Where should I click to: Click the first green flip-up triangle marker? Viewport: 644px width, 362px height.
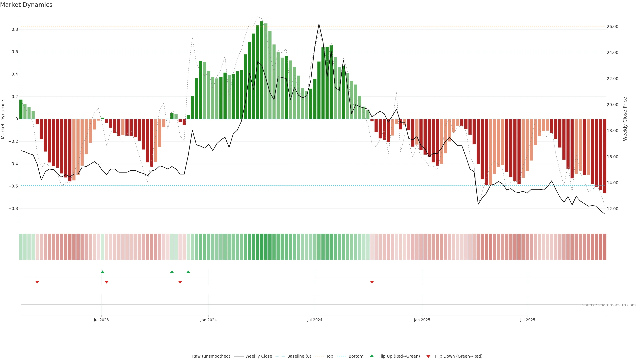pos(102,272)
